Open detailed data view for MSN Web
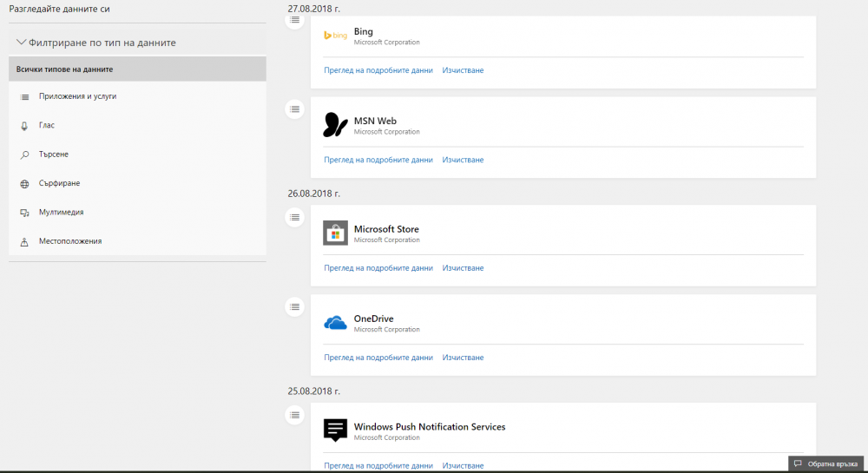 coord(378,160)
